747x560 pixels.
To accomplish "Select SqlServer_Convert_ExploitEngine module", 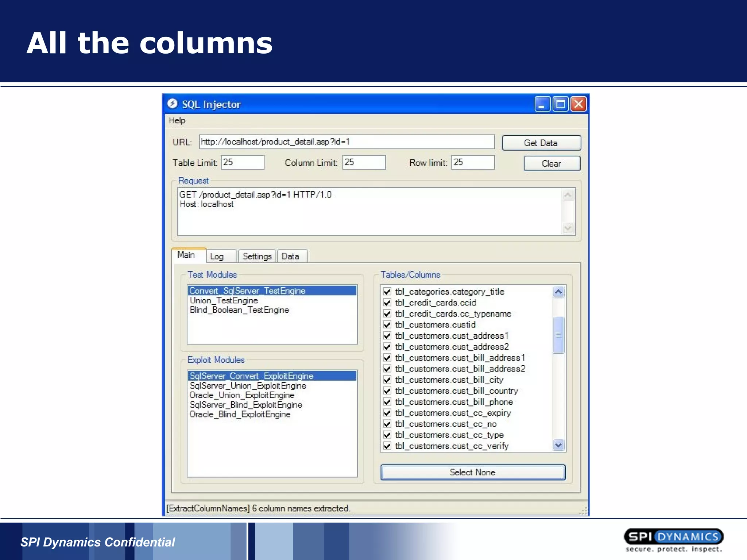I will pos(272,376).
